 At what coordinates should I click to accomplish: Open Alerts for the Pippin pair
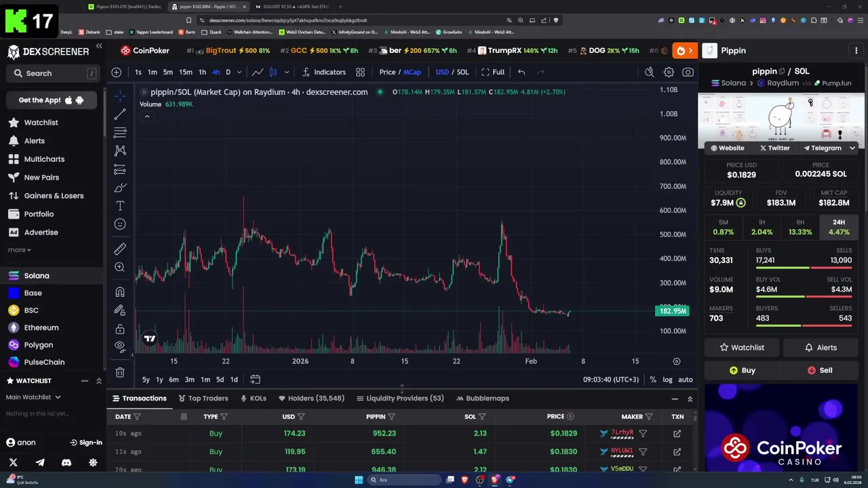(x=821, y=348)
